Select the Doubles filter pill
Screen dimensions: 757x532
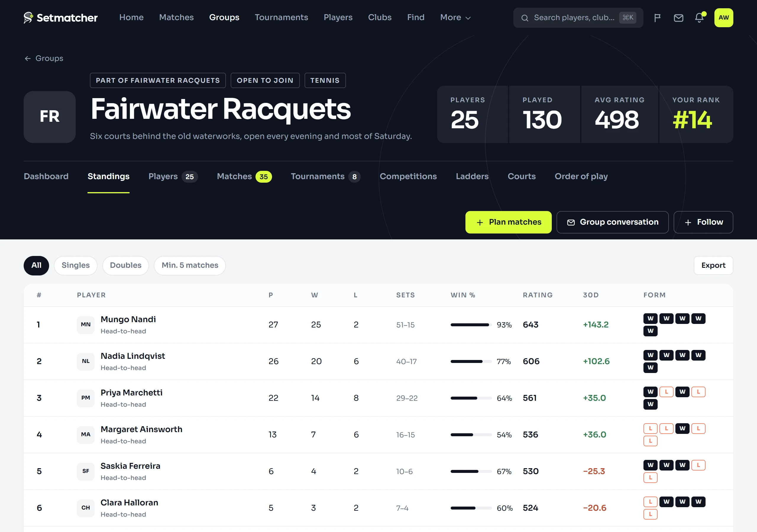click(x=126, y=265)
